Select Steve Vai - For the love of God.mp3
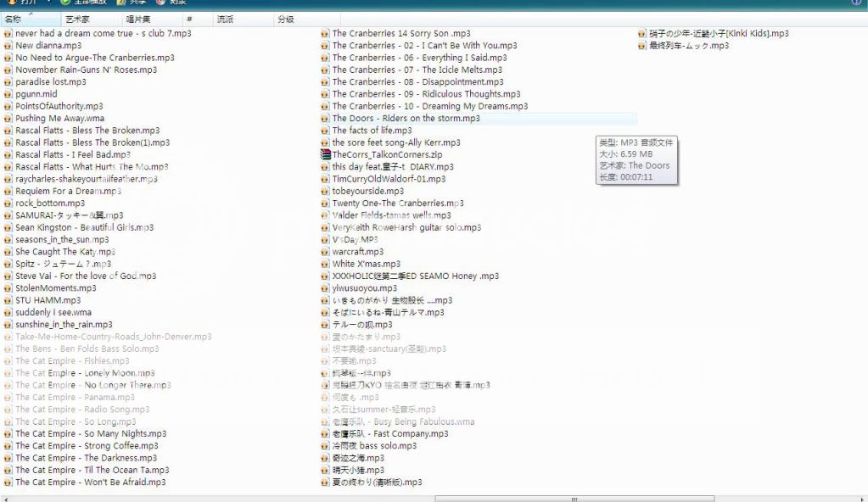 click(x=85, y=276)
